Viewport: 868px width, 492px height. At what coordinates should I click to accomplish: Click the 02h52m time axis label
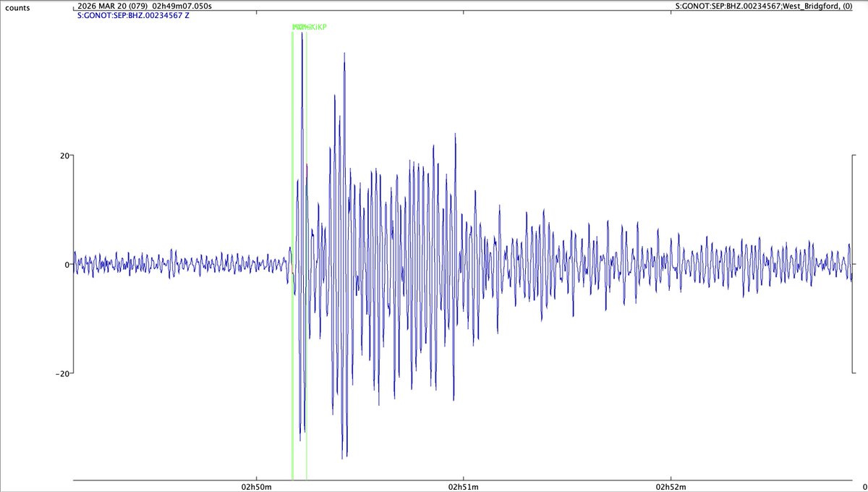(671, 486)
